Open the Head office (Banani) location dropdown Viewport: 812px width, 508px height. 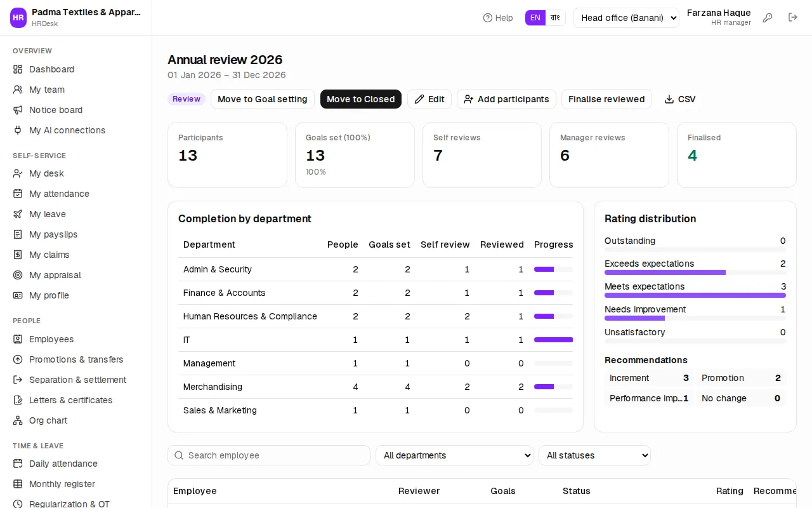(x=626, y=18)
